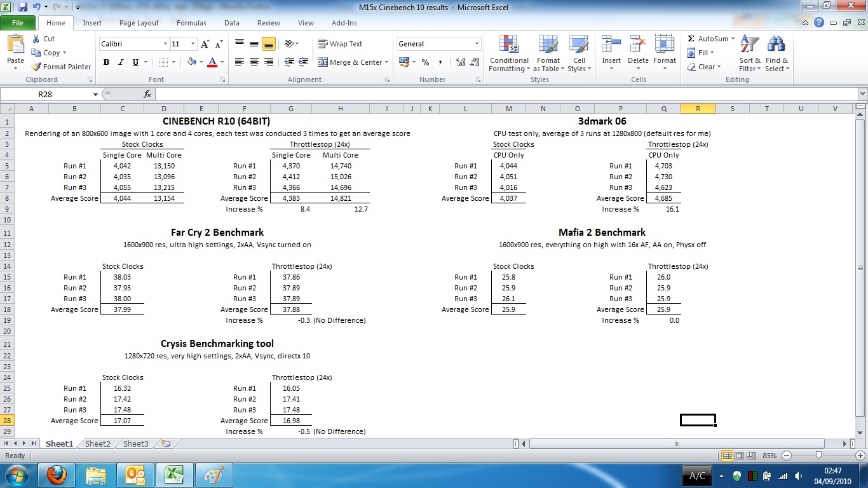Increase decimal places

[461, 62]
